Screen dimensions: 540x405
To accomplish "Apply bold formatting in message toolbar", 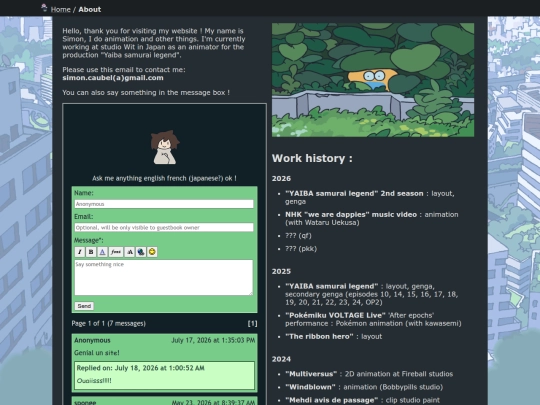I will click(91, 252).
